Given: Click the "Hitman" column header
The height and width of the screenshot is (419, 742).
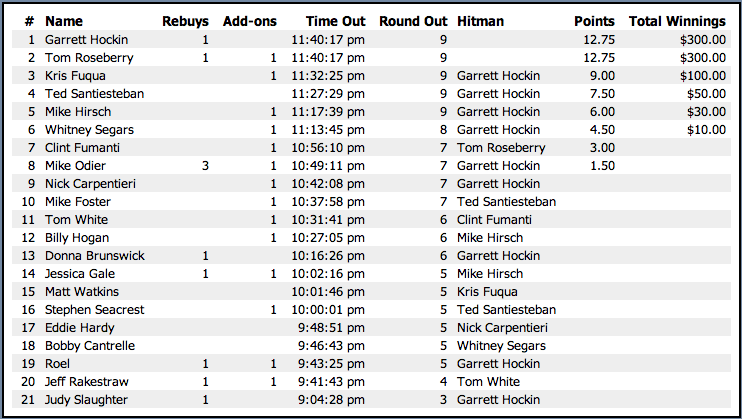Looking at the screenshot, I should point(480,20).
